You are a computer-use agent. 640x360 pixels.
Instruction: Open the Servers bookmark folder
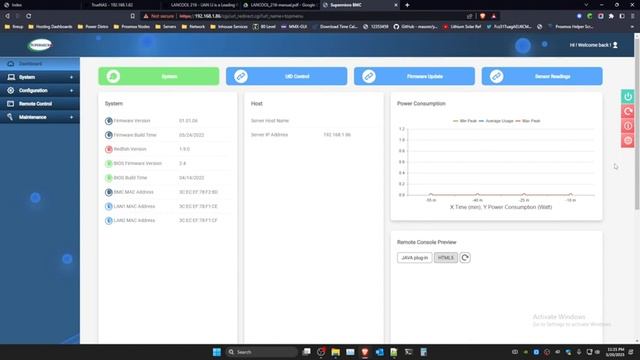[165, 27]
